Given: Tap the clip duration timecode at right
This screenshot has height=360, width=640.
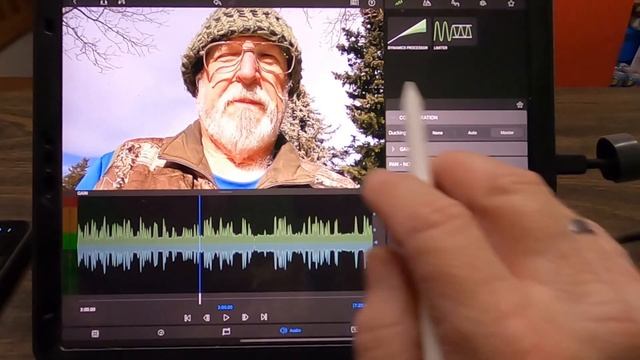Looking at the screenshot, I should point(358,305).
